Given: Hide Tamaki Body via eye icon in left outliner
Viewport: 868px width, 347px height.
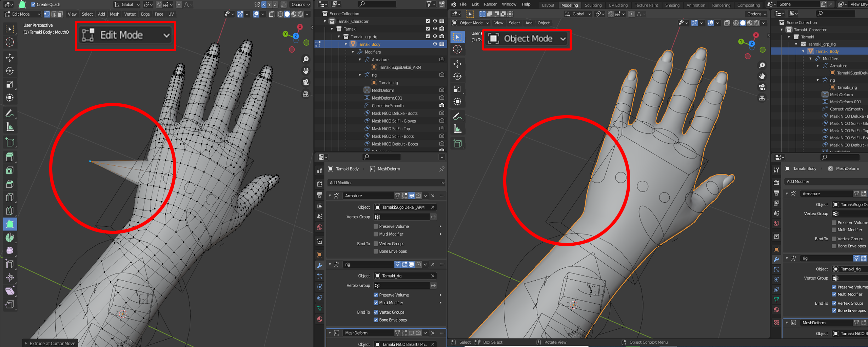Looking at the screenshot, I should [x=435, y=44].
